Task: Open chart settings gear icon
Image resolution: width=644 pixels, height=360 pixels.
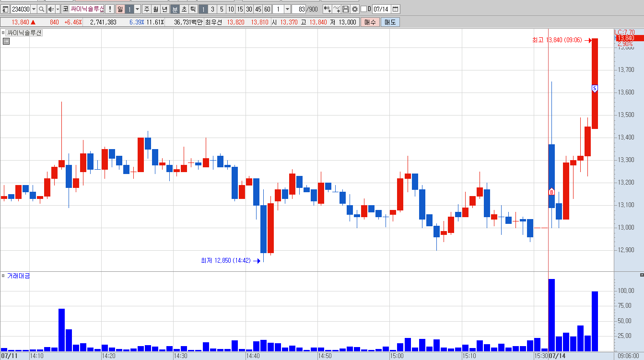Action: pyautogui.click(x=355, y=9)
